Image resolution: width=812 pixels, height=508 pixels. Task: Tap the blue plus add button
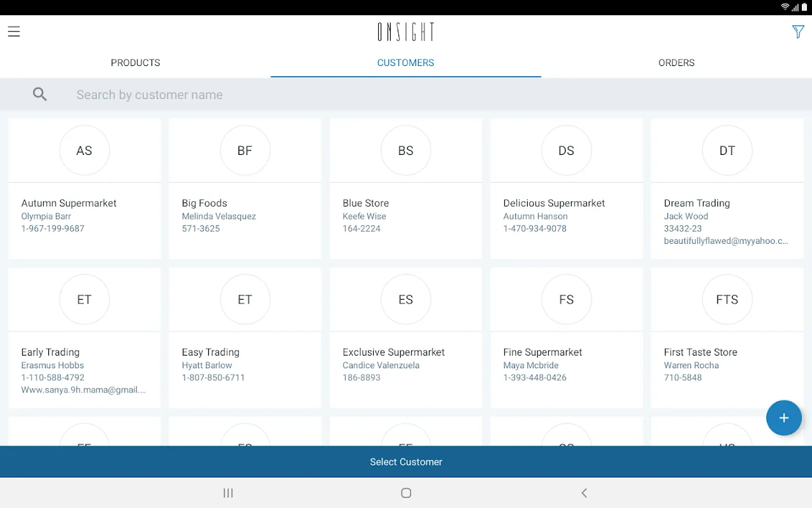pos(784,418)
